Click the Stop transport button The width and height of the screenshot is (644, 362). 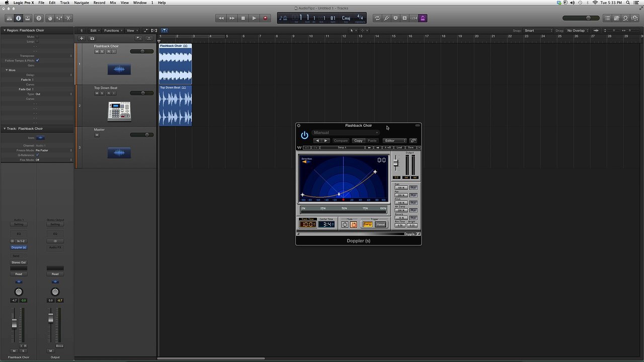point(243,18)
